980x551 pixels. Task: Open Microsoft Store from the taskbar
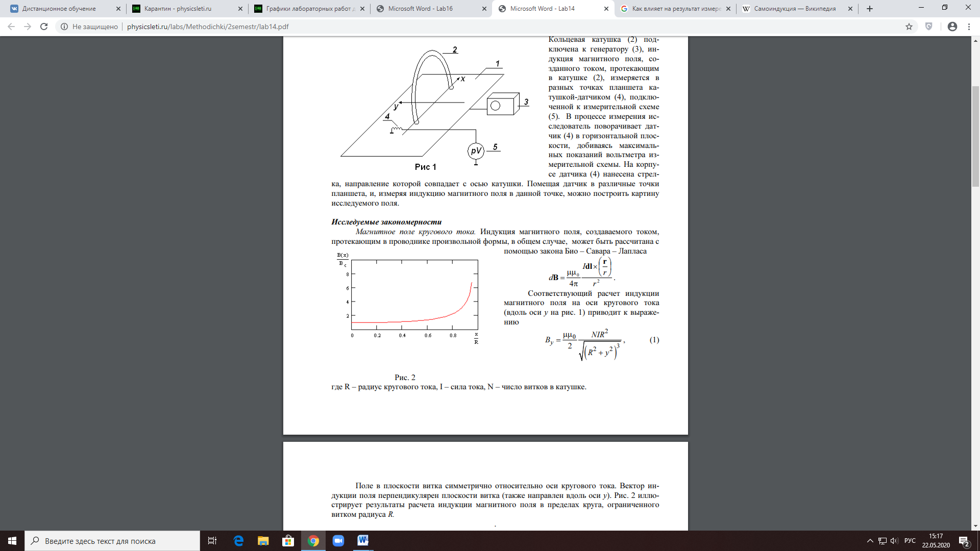(x=288, y=541)
